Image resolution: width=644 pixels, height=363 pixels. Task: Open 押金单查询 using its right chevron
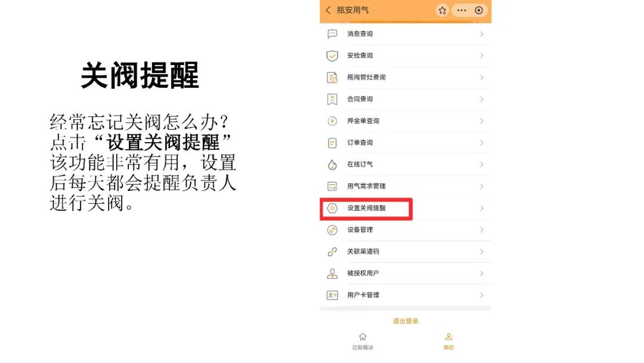482,121
